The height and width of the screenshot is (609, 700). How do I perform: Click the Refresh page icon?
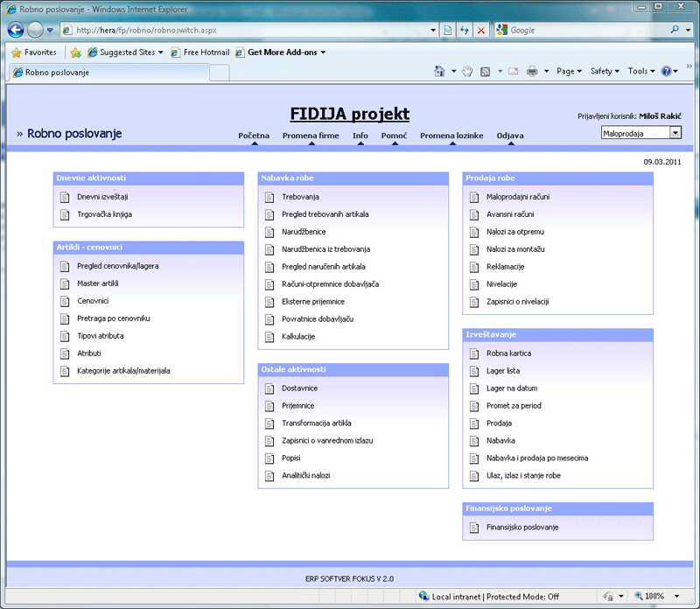465,30
